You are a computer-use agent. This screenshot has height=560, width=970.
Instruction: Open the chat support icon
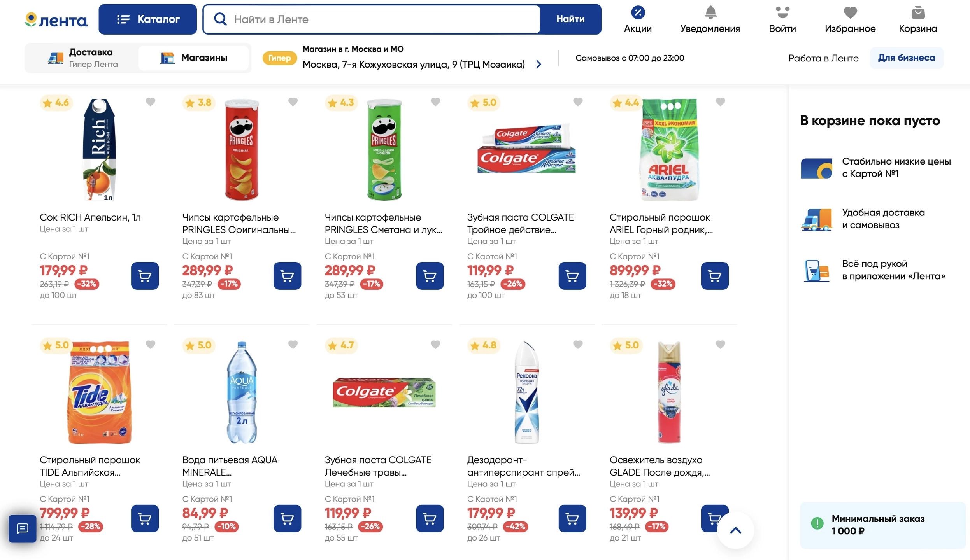[x=22, y=528]
